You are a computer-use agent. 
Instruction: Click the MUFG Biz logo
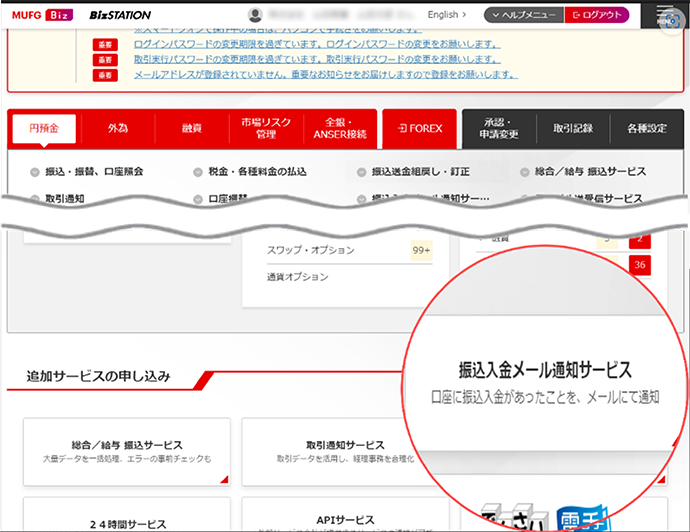click(39, 15)
